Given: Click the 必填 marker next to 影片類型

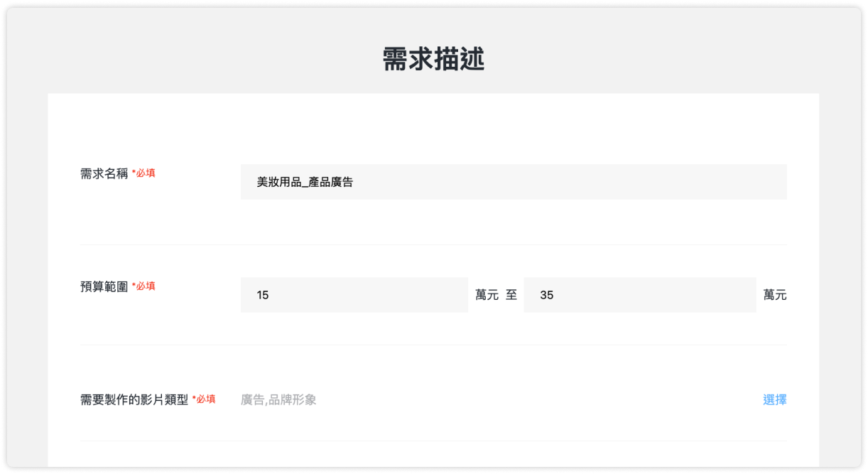Looking at the screenshot, I should tap(206, 400).
